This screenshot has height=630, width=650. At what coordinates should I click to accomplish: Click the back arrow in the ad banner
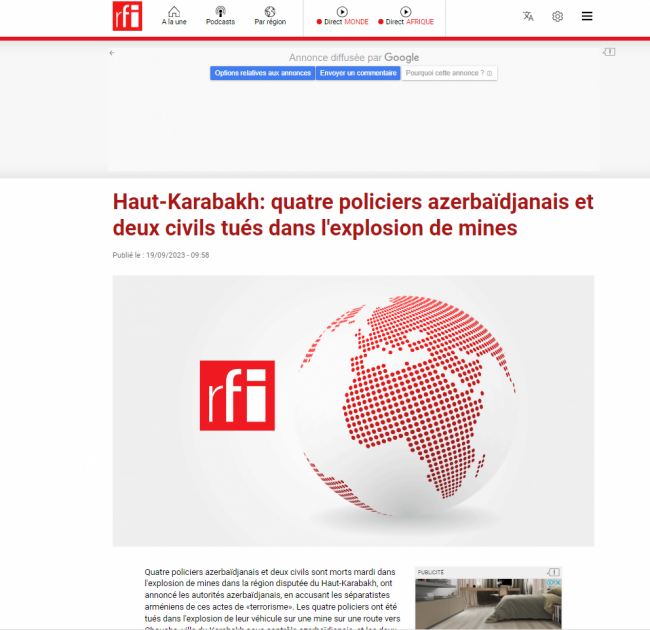pyautogui.click(x=112, y=52)
